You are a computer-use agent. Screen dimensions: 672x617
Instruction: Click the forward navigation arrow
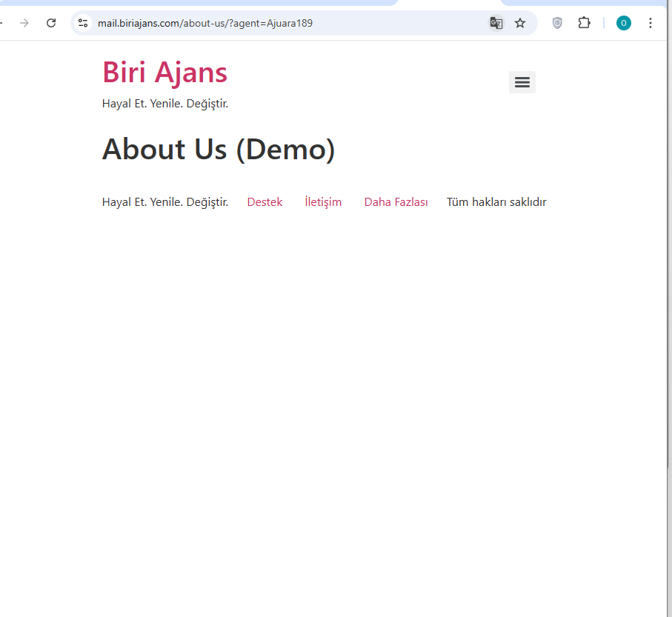[x=24, y=23]
